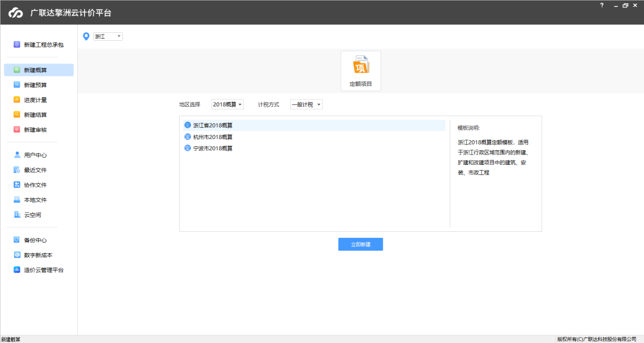Image resolution: width=644 pixels, height=343 pixels.
Task: Open 用户中心 in the sidebar
Action: [x=35, y=155]
